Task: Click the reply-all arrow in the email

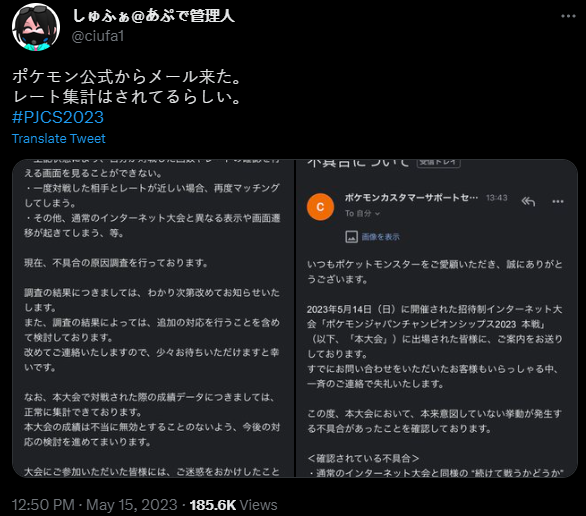Action: pos(528,202)
